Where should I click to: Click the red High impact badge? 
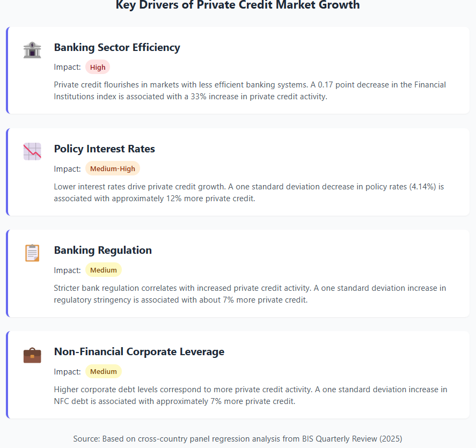pyautogui.click(x=98, y=67)
